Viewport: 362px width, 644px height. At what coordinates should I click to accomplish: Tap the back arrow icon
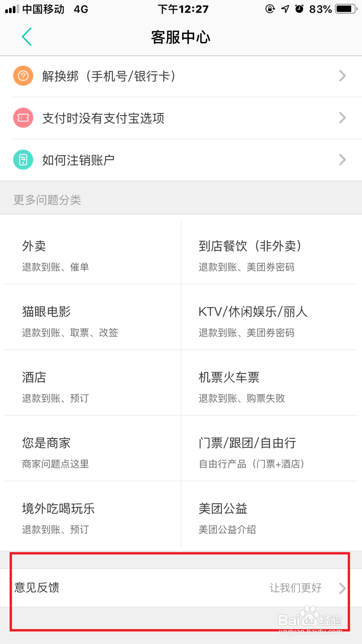[27, 37]
